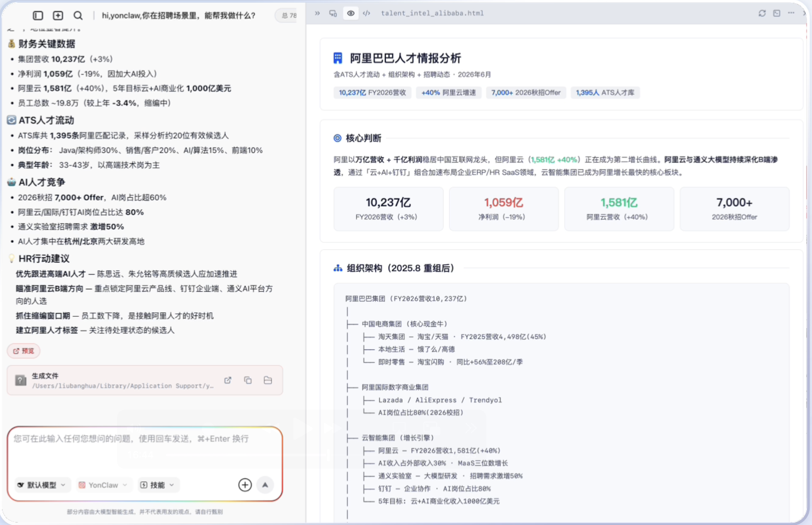Open preview in external window icon

click(x=777, y=13)
